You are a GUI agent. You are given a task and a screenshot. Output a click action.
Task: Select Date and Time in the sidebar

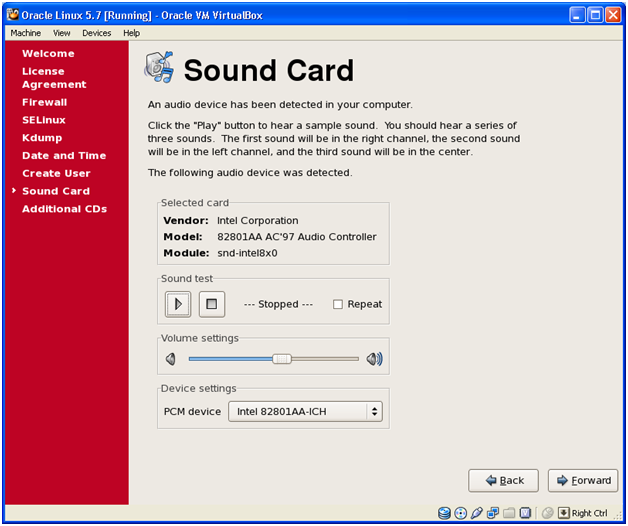64,155
